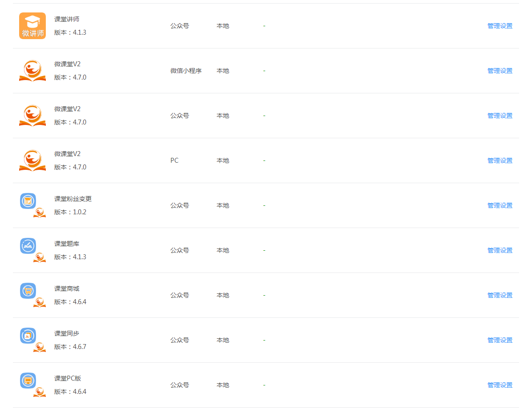Open 管理设置 for 课堂讲师
This screenshot has width=532, height=409.
click(x=500, y=26)
